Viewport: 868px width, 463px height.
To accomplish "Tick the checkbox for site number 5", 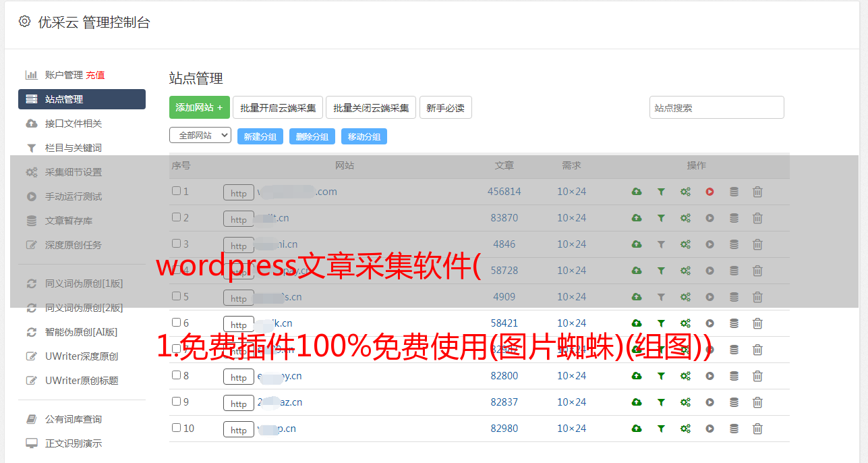I will coord(176,296).
